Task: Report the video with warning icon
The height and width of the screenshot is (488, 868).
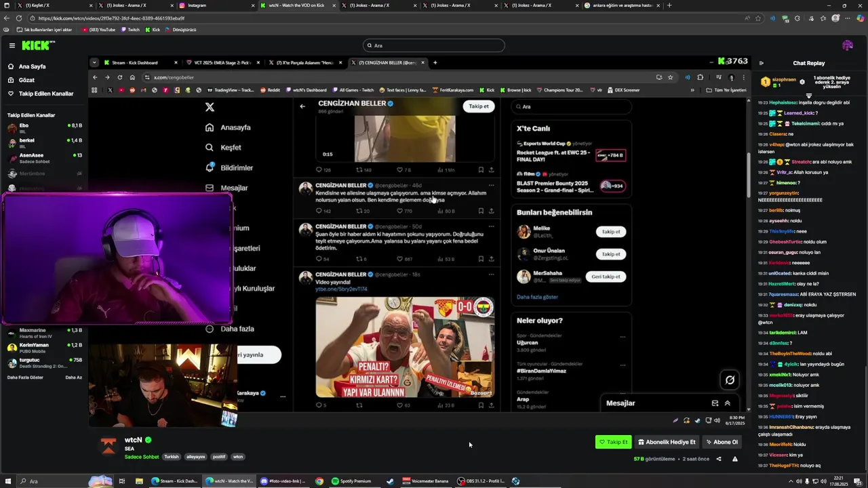Action: 735,459
